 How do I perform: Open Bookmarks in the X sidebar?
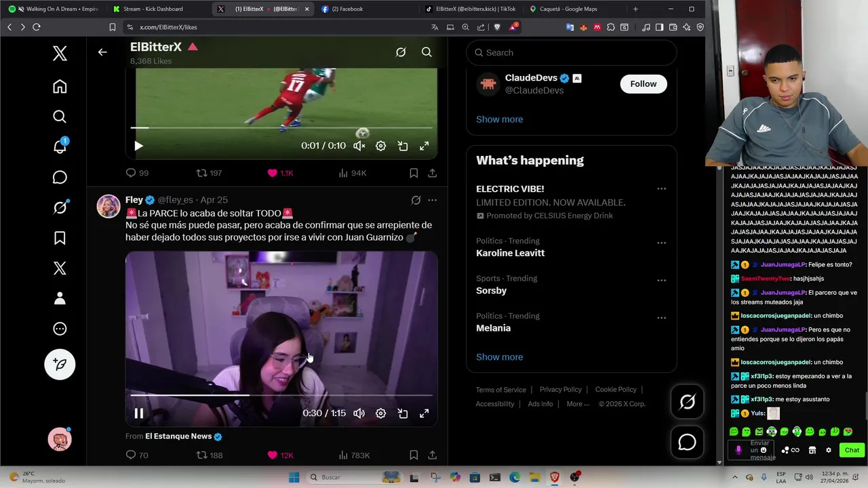(x=60, y=238)
